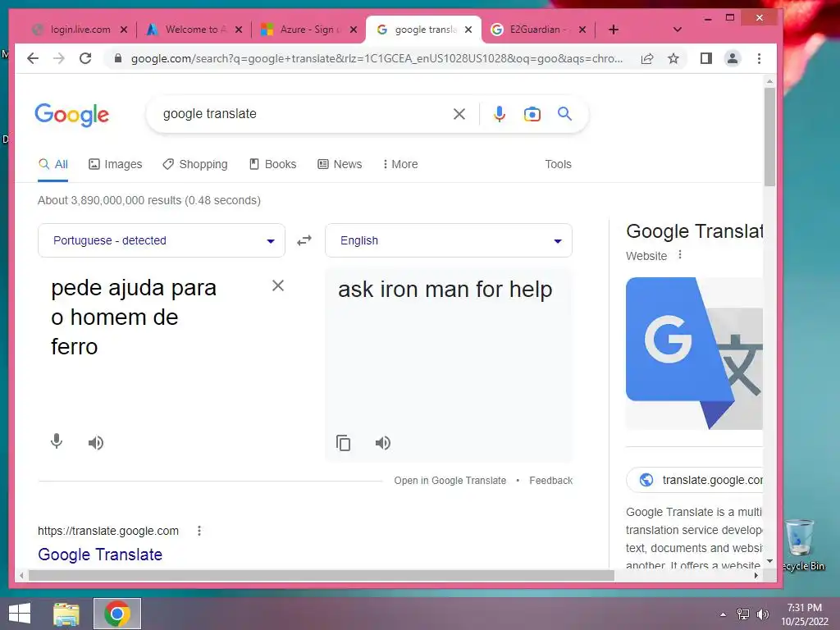
Task: Translate by voice microphone
Action: tap(57, 442)
